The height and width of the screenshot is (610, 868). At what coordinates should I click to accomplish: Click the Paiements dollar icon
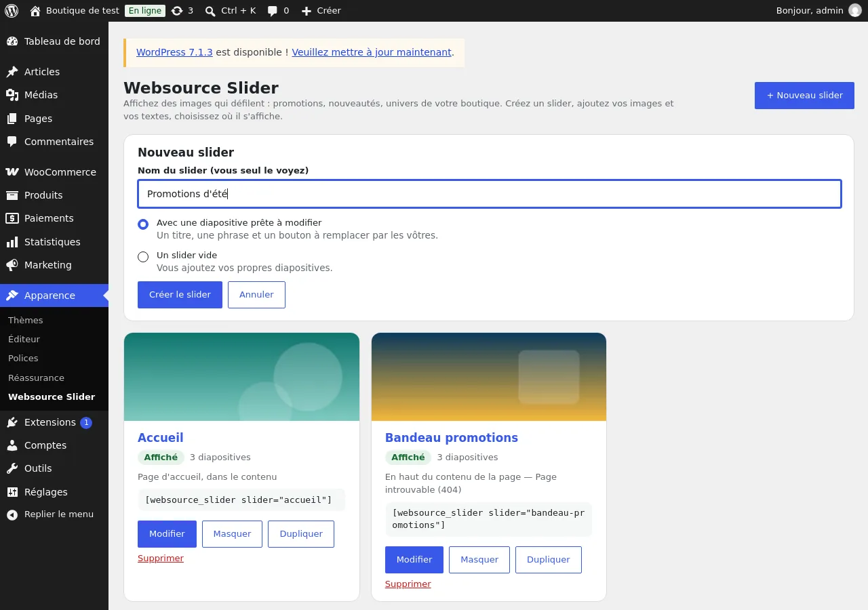pyautogui.click(x=12, y=218)
